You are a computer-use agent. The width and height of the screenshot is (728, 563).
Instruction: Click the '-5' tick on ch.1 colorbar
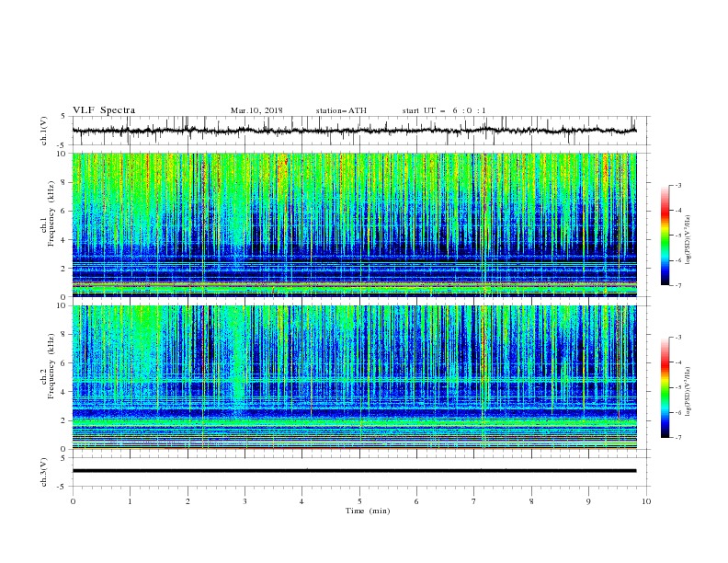(x=678, y=236)
